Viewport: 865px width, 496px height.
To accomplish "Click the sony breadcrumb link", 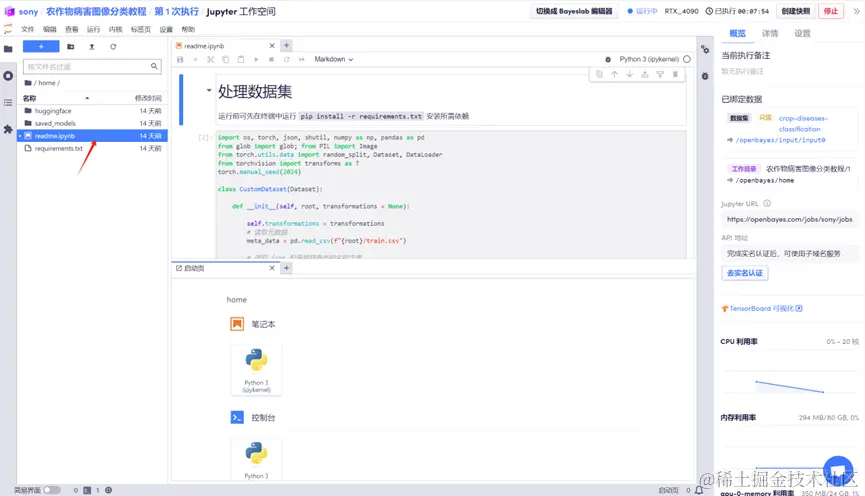I will coord(28,12).
